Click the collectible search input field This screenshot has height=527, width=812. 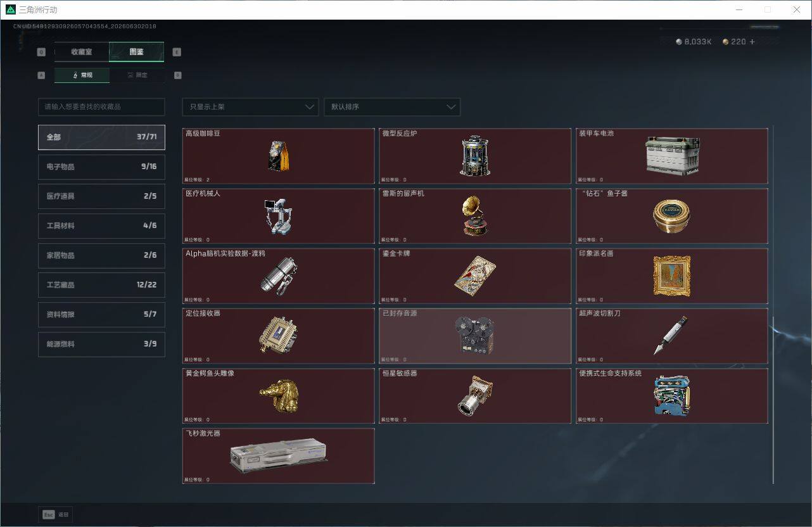(x=101, y=107)
